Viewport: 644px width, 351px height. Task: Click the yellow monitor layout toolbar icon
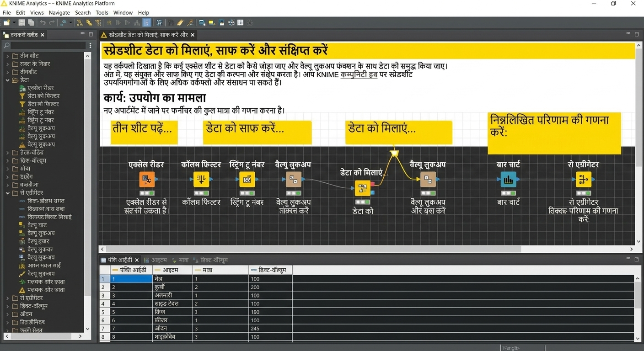[x=211, y=22]
